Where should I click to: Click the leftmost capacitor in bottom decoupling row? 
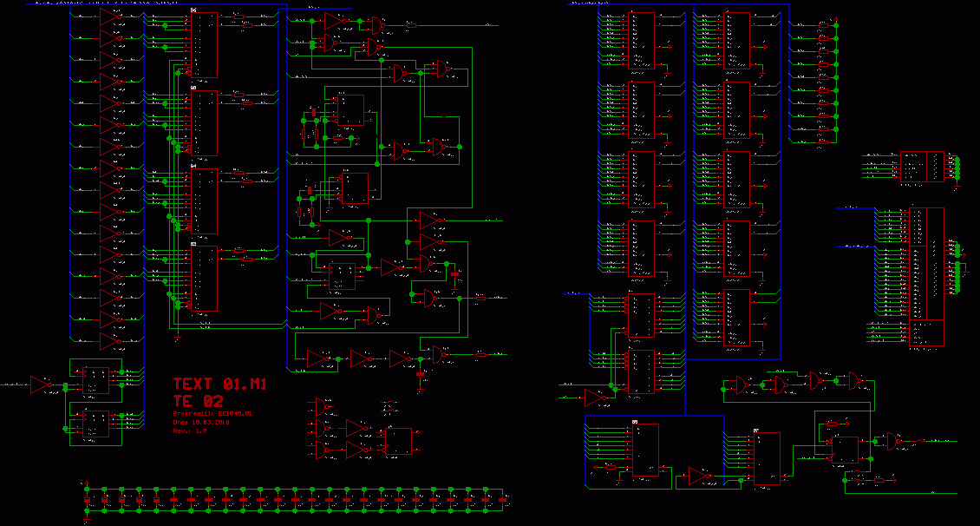87,500
